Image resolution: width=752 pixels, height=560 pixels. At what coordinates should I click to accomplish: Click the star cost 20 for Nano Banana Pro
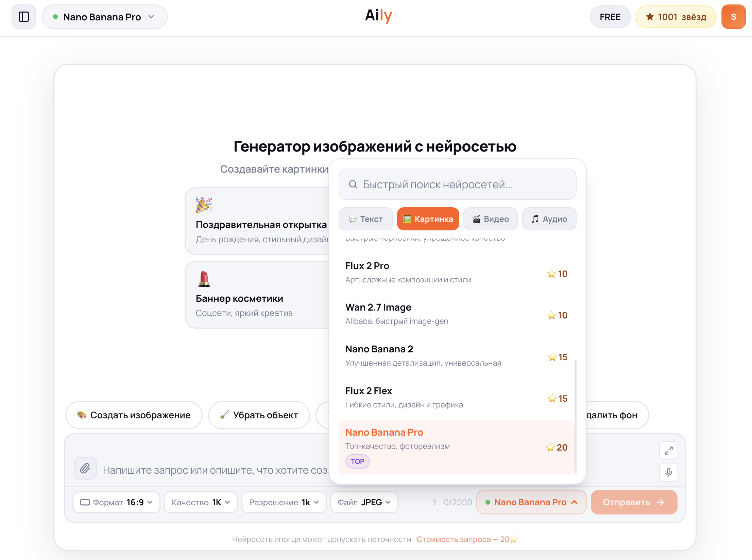tap(557, 447)
